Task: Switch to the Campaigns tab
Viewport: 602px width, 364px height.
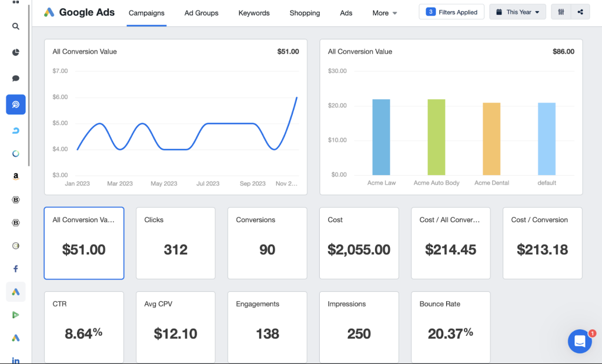Action: (x=146, y=13)
